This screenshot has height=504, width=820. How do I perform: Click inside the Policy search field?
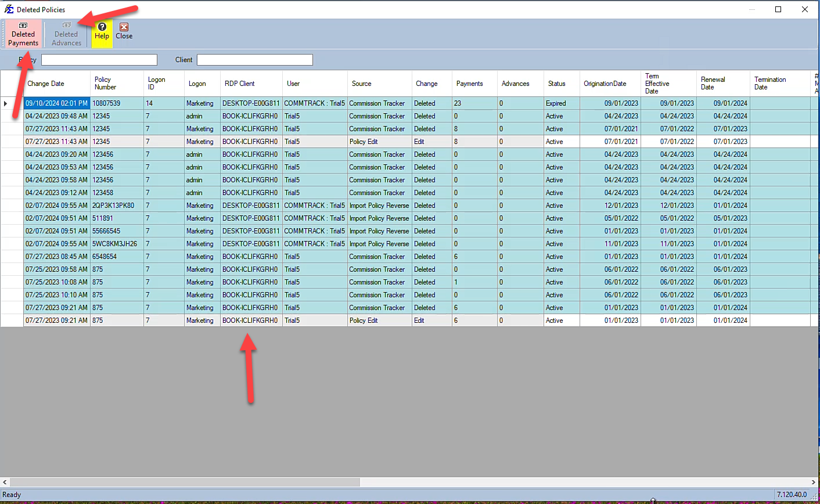pos(99,59)
